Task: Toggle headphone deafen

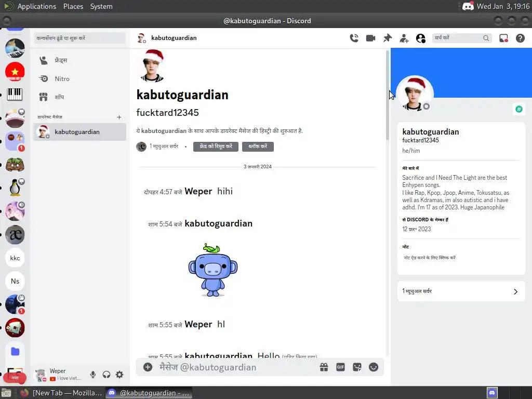Action: click(x=106, y=375)
